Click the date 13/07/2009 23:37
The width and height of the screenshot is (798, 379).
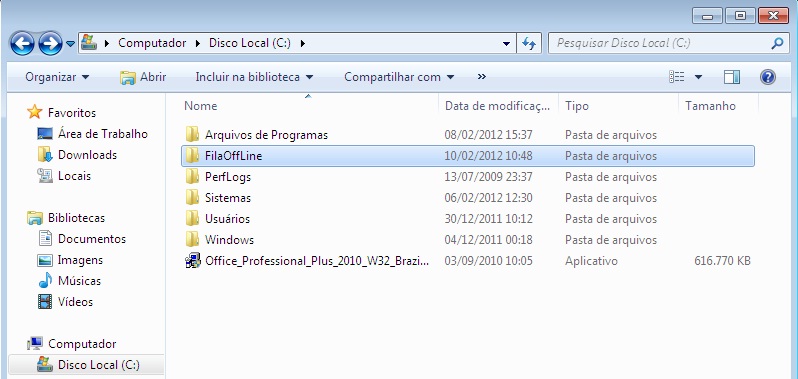click(489, 177)
